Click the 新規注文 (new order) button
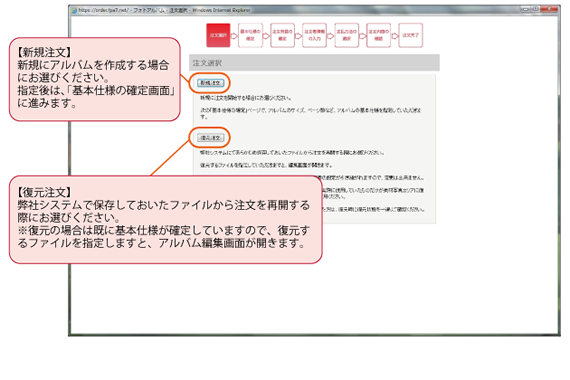 click(210, 83)
